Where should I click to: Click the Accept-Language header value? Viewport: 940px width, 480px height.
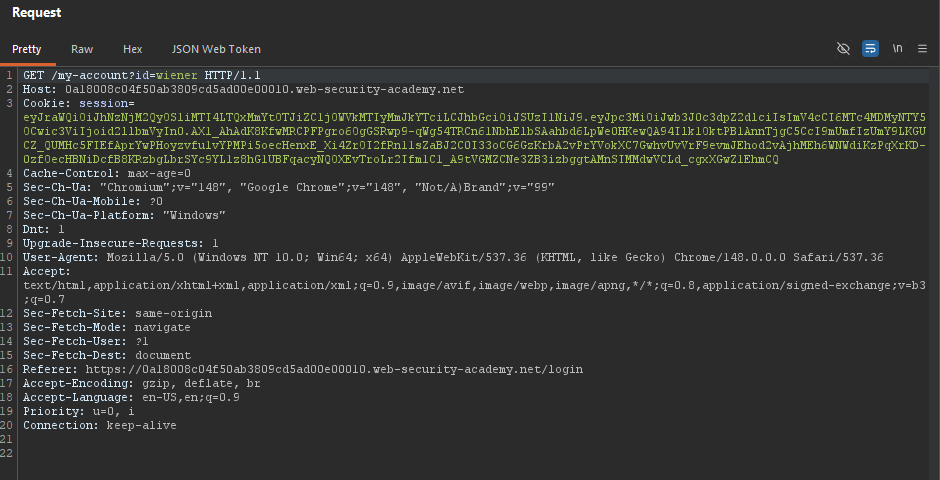coord(188,397)
